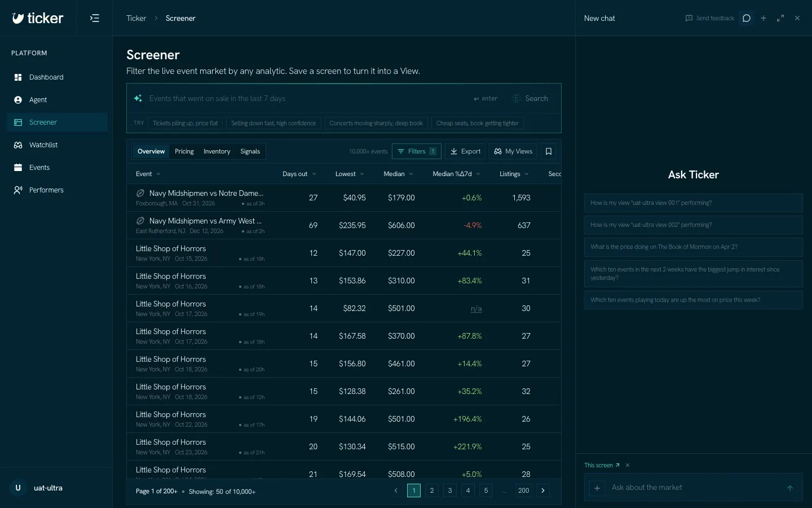Ask about The Book of Mormon price
812x508 pixels.
coord(693,247)
